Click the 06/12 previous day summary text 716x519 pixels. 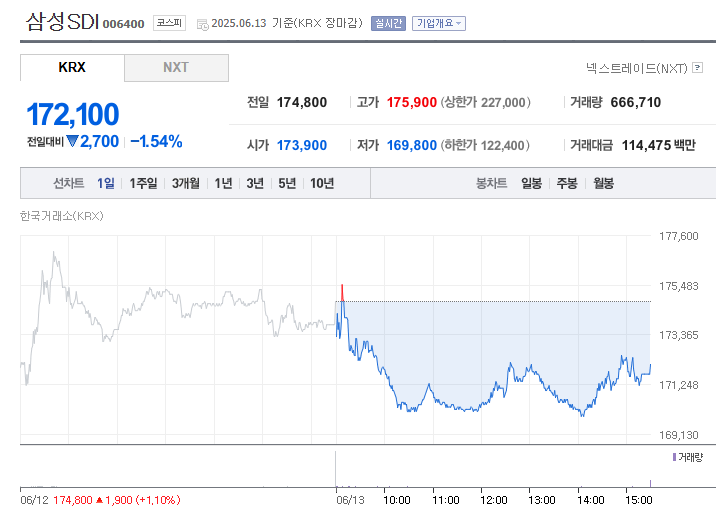coord(100,500)
